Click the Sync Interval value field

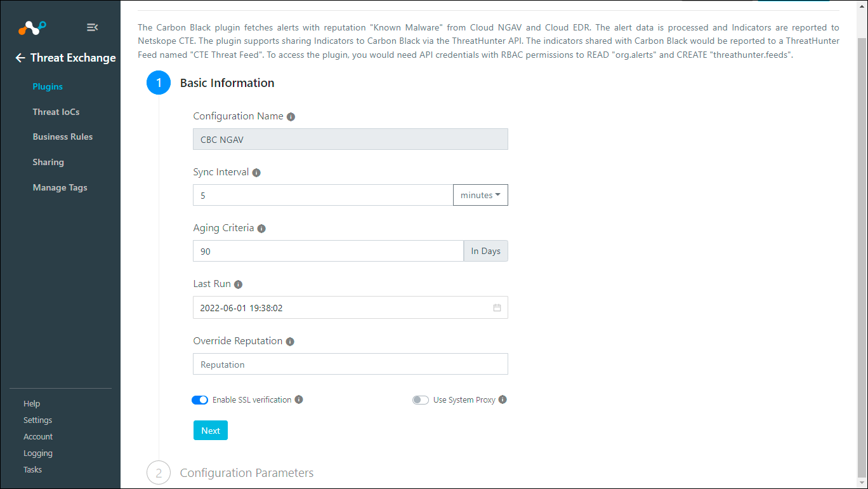click(x=323, y=195)
